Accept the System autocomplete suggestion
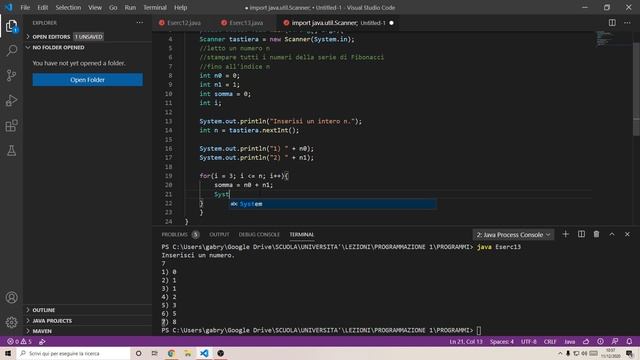640x360 pixels. (333, 204)
